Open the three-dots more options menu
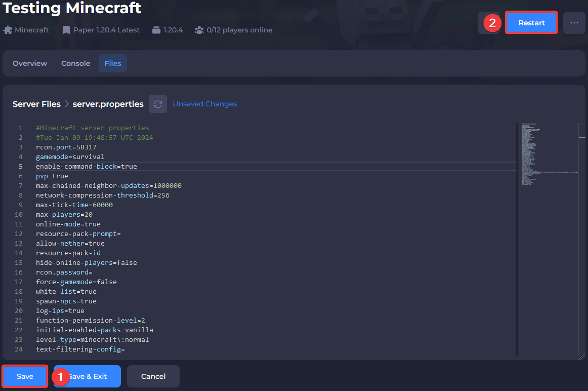The width and height of the screenshot is (588, 391). tap(574, 23)
